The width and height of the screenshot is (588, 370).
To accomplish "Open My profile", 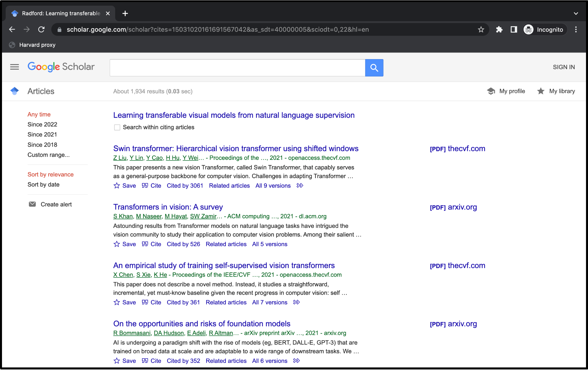I will 506,91.
